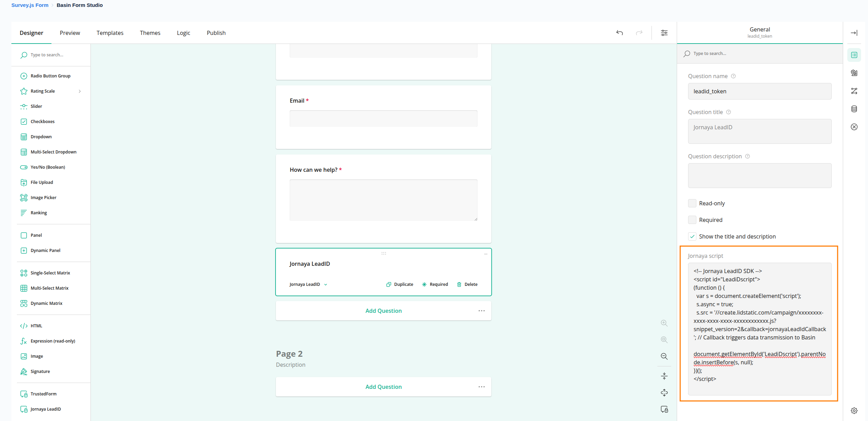The image size is (868, 421).
Task: Open the validation sidebar icon
Action: point(854,127)
